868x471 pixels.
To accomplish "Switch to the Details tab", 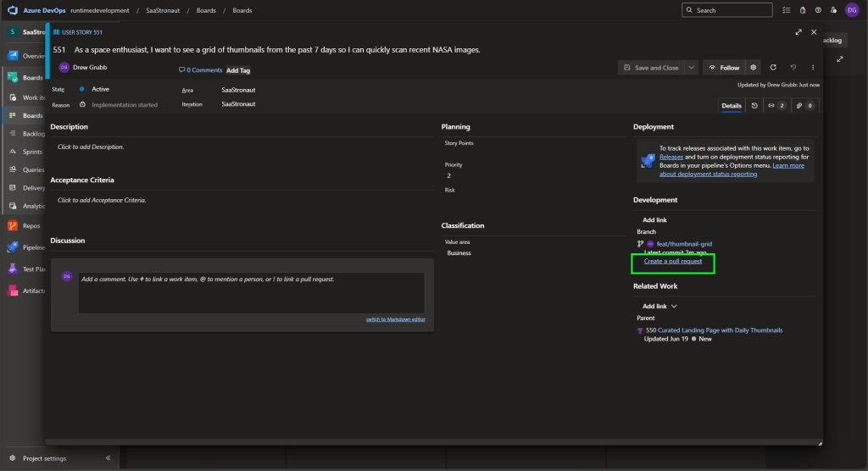I will click(x=731, y=106).
